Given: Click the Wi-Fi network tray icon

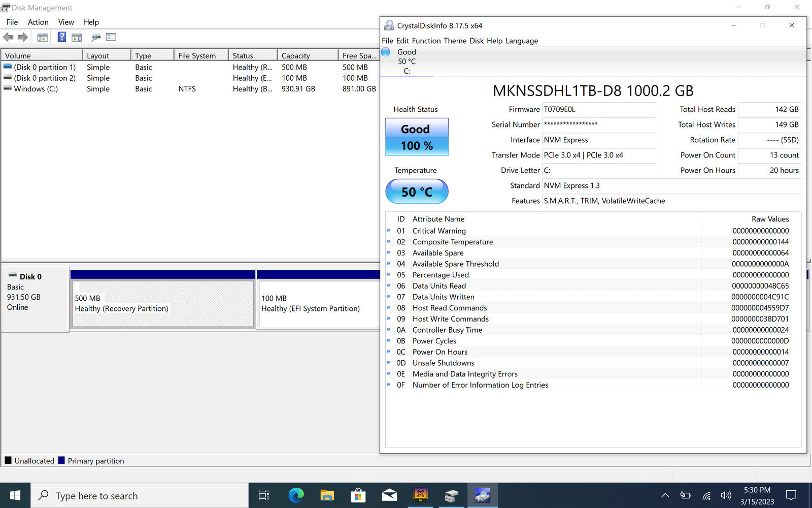Looking at the screenshot, I should pos(706,495).
